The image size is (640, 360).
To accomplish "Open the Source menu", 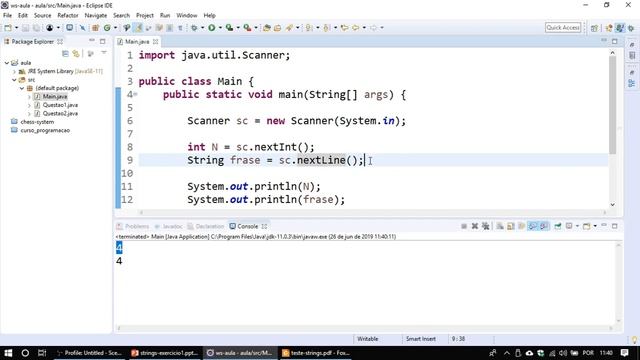I will pyautogui.click(x=42, y=16).
